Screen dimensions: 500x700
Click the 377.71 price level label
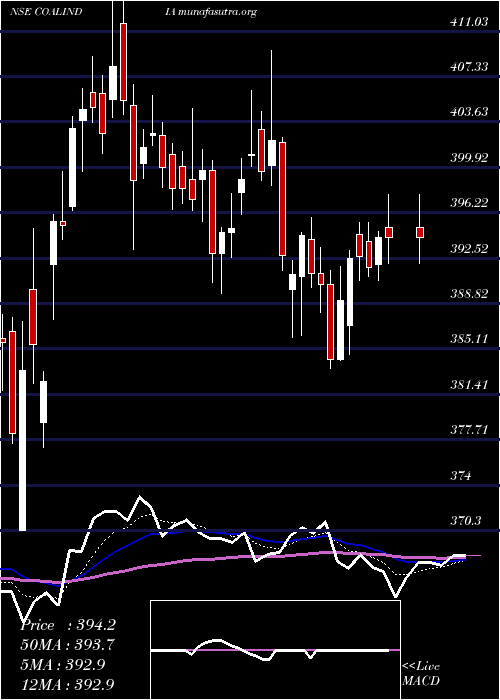[468, 429]
